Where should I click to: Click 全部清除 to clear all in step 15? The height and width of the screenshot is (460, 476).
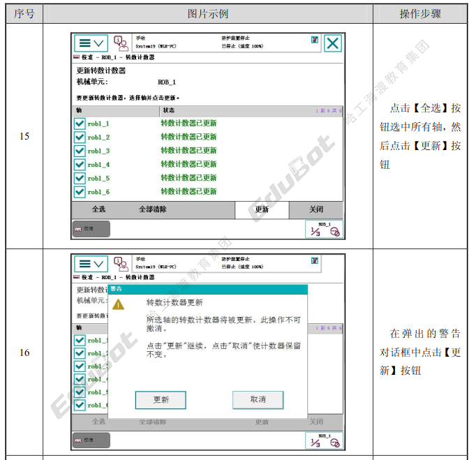[x=153, y=209]
